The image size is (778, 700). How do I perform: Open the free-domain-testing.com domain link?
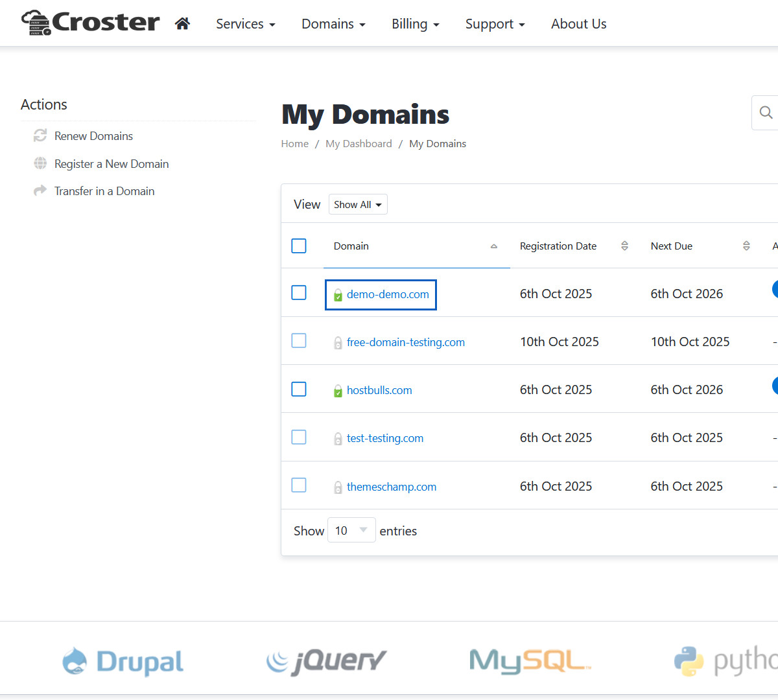(x=405, y=342)
